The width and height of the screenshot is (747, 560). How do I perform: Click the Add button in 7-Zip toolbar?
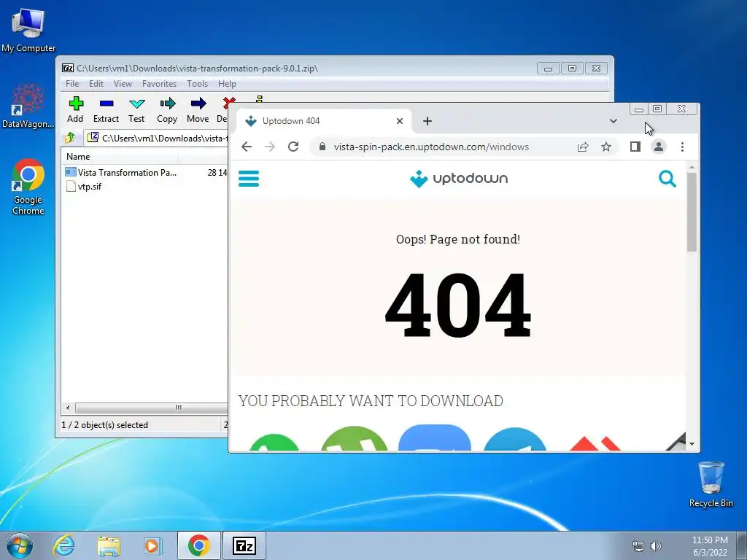pos(75,109)
